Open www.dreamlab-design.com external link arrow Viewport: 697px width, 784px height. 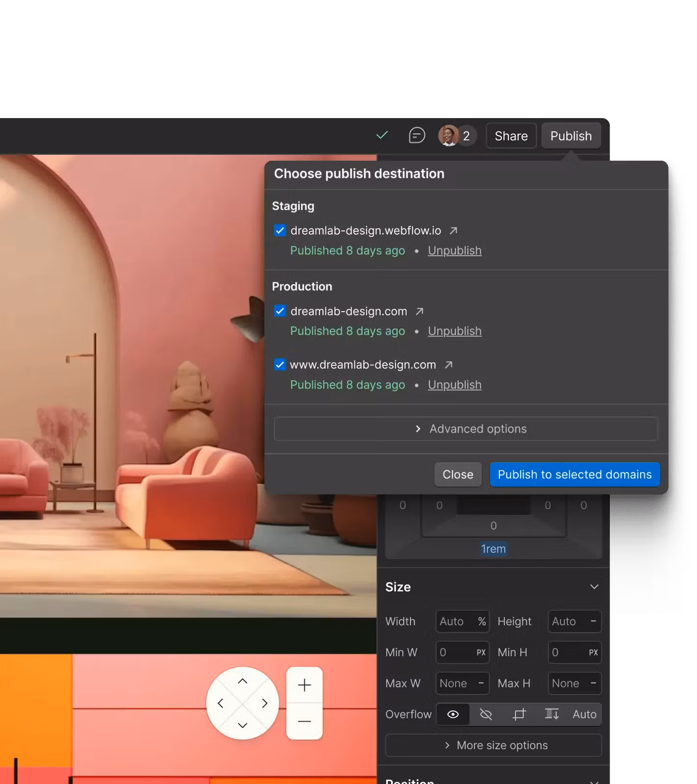click(448, 365)
